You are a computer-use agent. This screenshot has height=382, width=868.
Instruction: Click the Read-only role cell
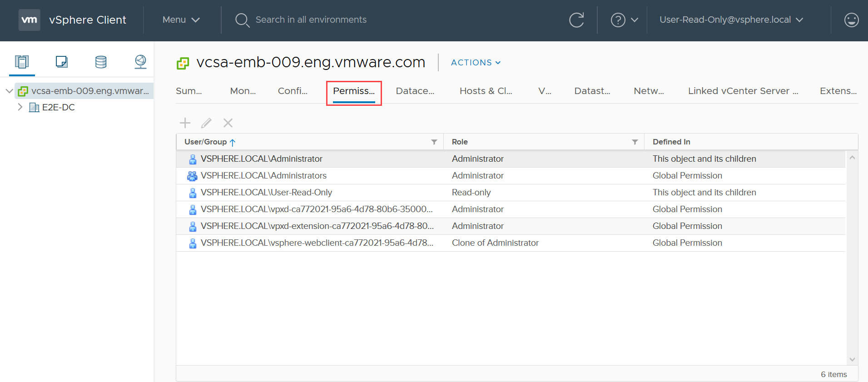[471, 193]
